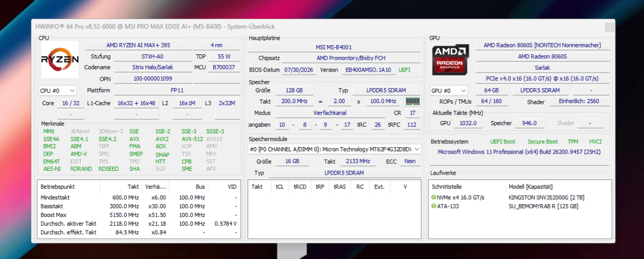Click the HVCI label

click(x=595, y=141)
